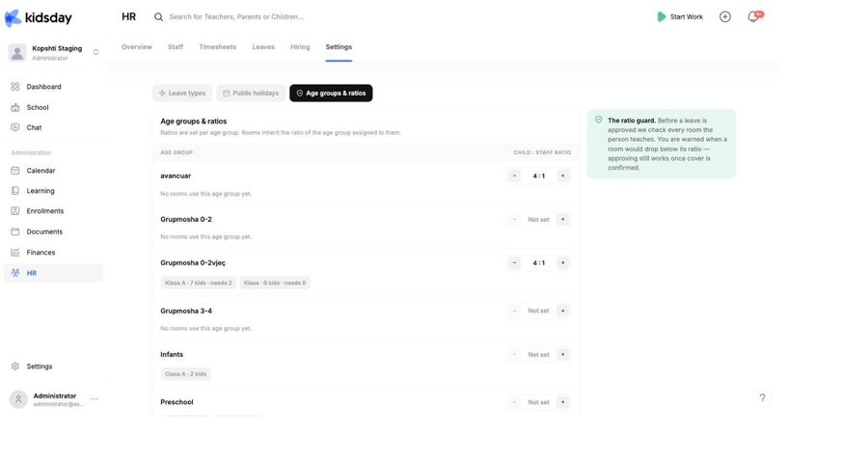Decrease the Grupmosha 0-2vjeç ratio

514,262
